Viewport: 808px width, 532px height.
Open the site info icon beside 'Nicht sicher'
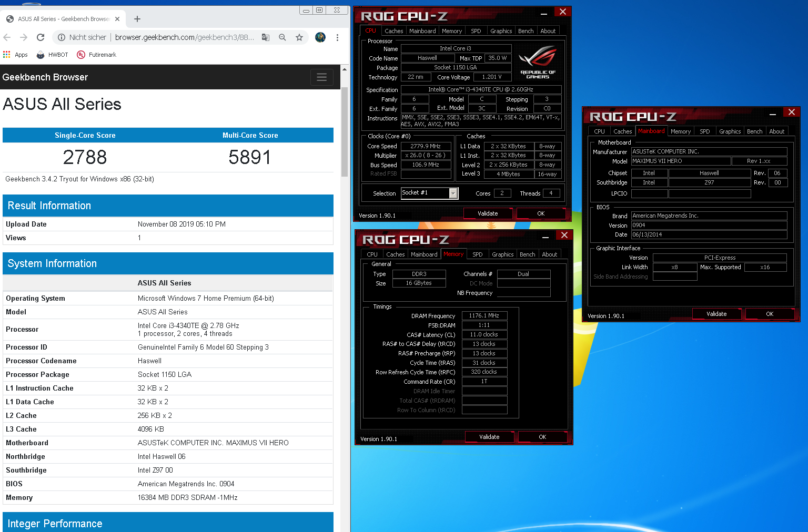click(62, 37)
